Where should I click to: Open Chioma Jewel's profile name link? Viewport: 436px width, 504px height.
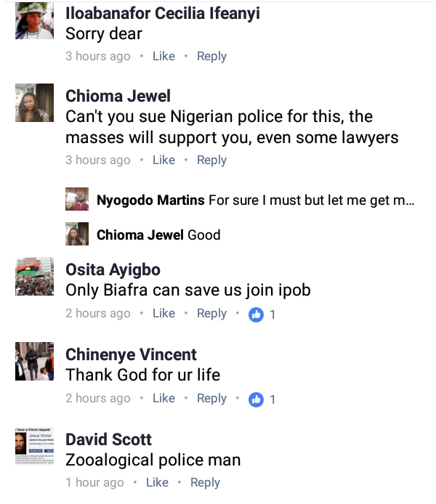[x=118, y=96]
